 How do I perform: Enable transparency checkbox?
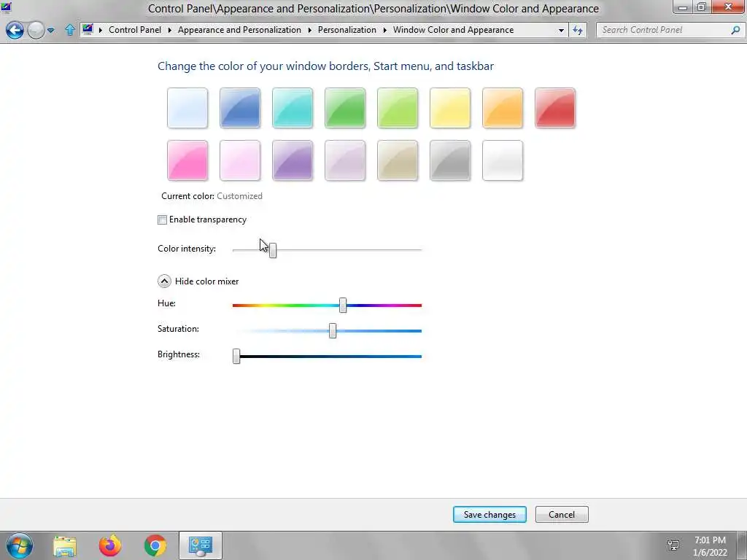(162, 219)
